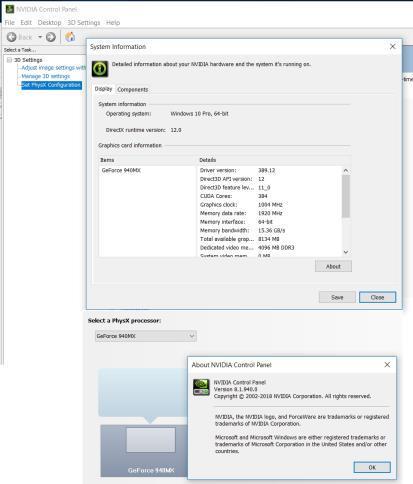Open the Desktop menu
The height and width of the screenshot is (484, 413).
point(49,23)
